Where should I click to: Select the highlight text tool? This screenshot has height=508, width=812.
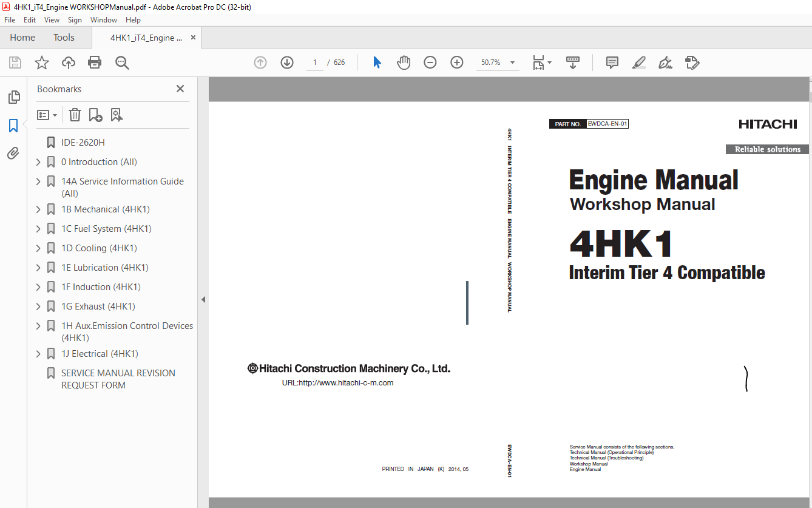(x=638, y=63)
